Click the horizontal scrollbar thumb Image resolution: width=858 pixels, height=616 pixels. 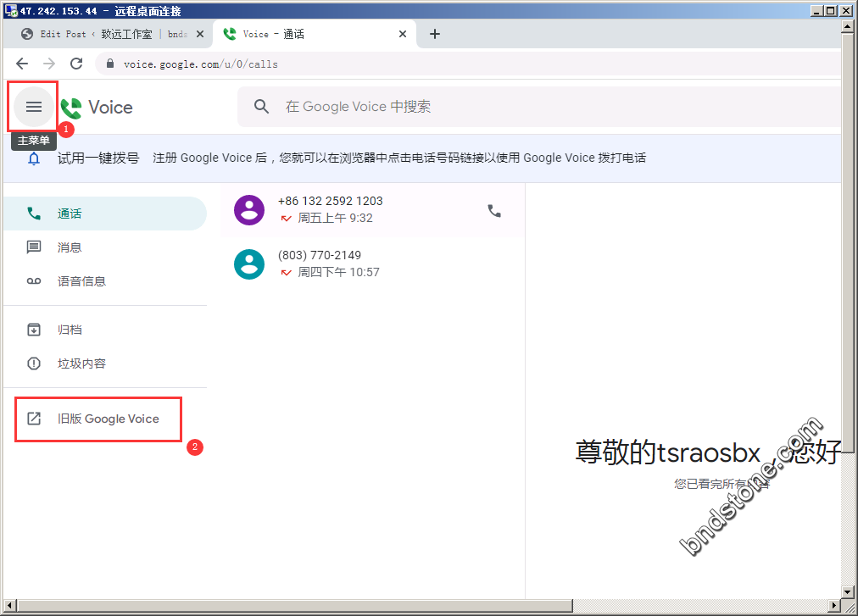pyautogui.click(x=295, y=606)
